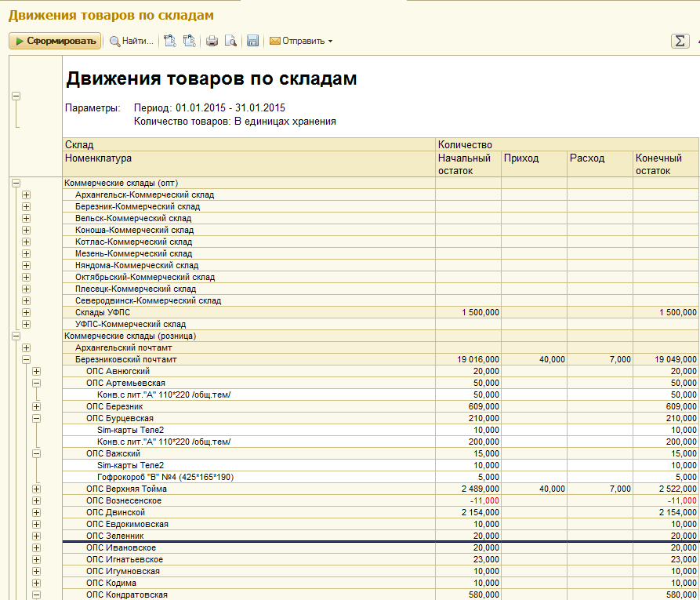
Task: Expand the Склады УФПС row
Action: point(26,312)
